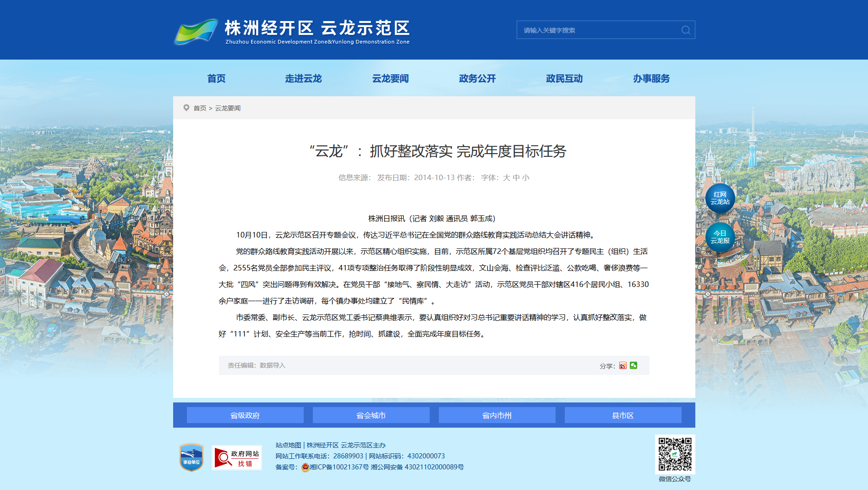This screenshot has height=490, width=868.
Task: Open the 站点地图 footer link
Action: [288, 445]
